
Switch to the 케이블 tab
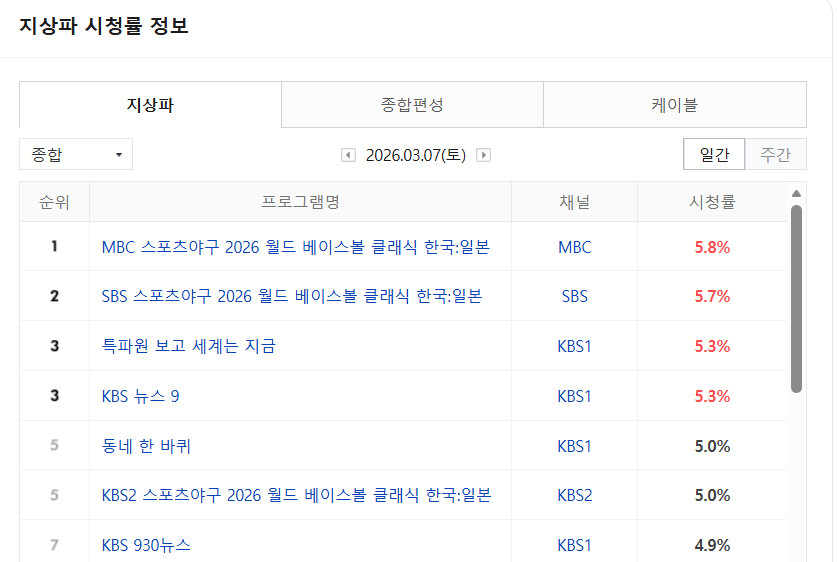675,105
